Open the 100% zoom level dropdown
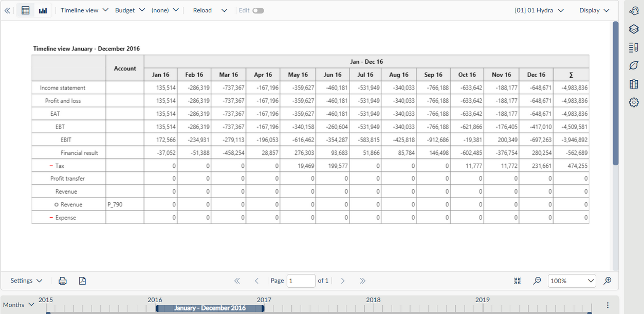This screenshot has height=314, width=644. coord(572,281)
